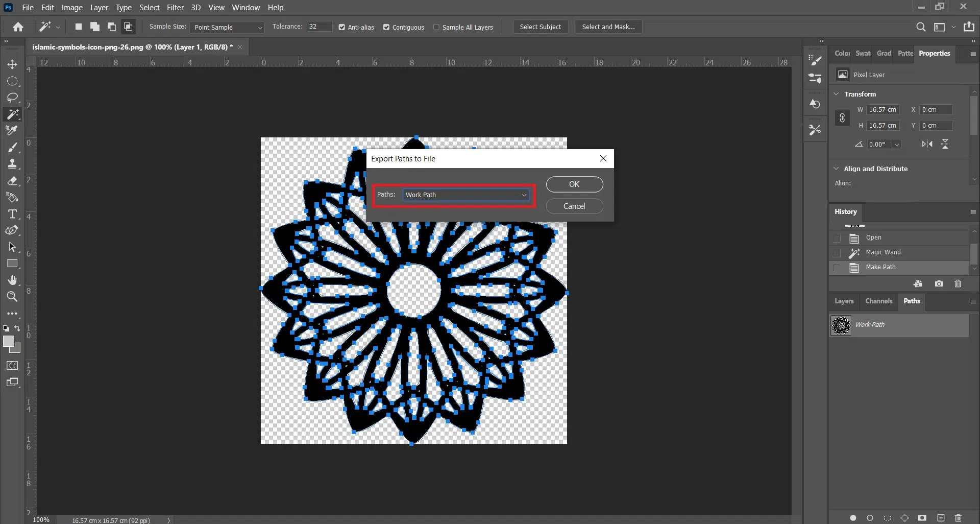Select the Horizontal Type tool
The width and height of the screenshot is (980, 524).
coord(12,214)
